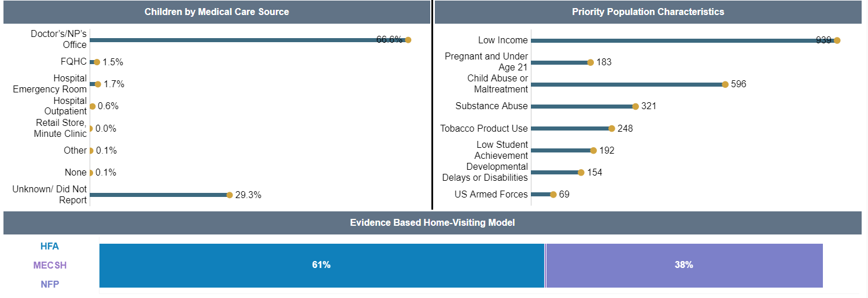The width and height of the screenshot is (868, 298).
Task: Click Developmental Delays or Disabilities 154 marker
Action: coord(581,172)
